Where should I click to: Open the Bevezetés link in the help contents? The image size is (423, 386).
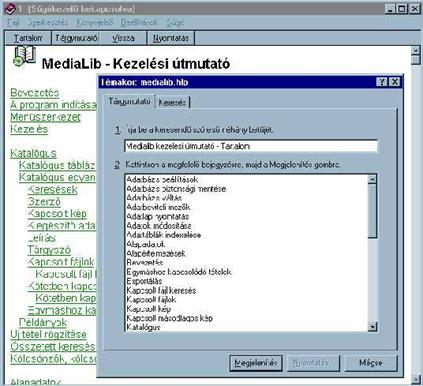[35, 93]
